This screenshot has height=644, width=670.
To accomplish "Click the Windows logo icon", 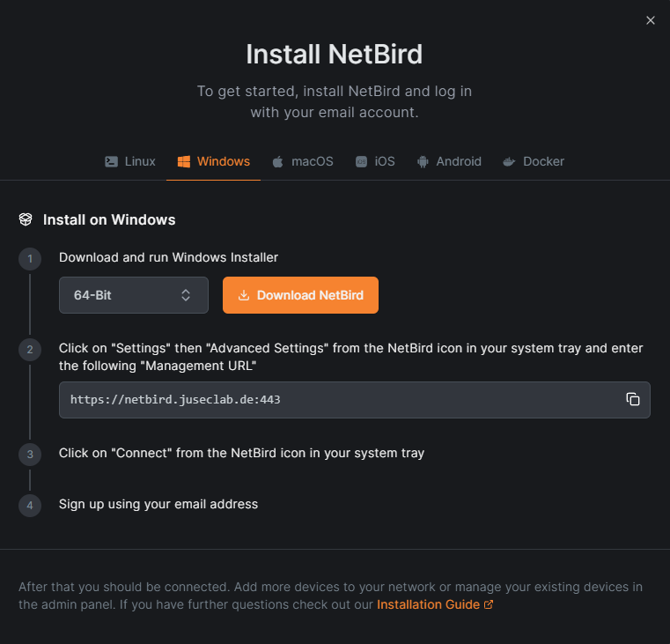I will pyautogui.click(x=184, y=161).
